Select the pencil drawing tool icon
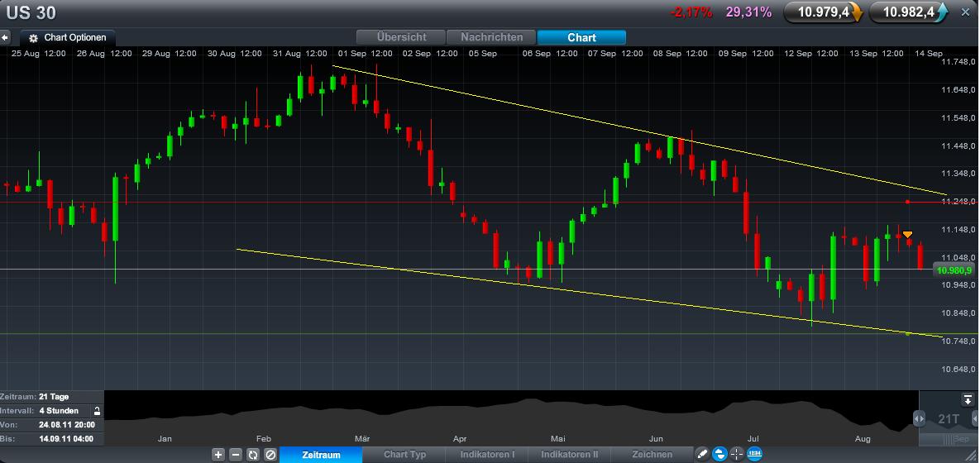Viewport: 980px width, 463px height. 702,454
